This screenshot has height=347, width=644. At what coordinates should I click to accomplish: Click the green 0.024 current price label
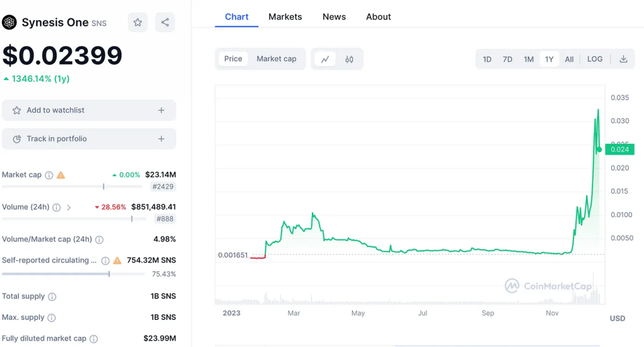tap(619, 150)
